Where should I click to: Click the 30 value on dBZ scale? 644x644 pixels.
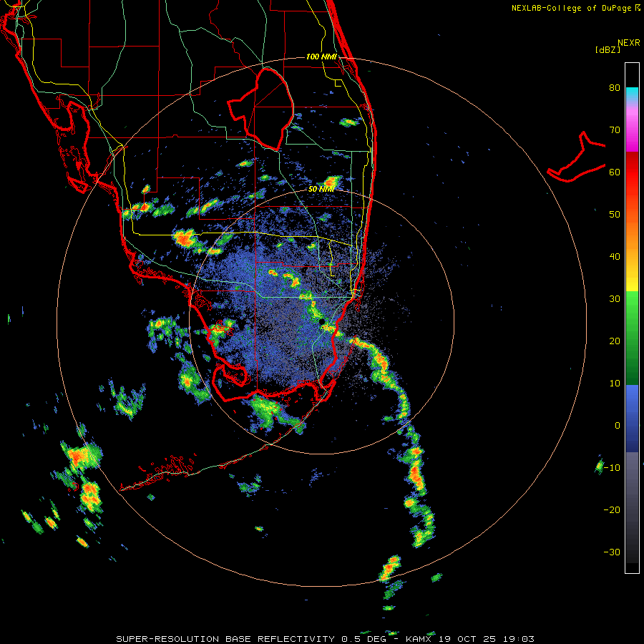pos(615,298)
